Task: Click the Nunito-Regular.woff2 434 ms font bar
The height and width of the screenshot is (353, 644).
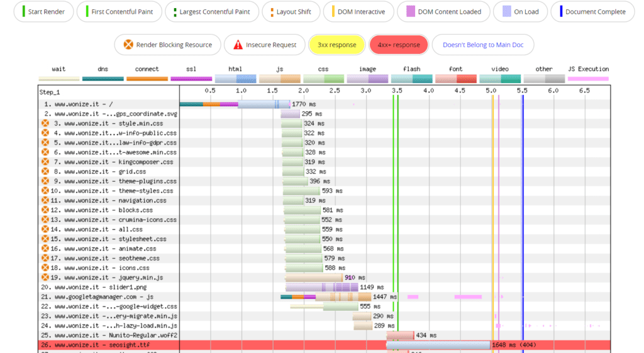Action: [x=400, y=335]
